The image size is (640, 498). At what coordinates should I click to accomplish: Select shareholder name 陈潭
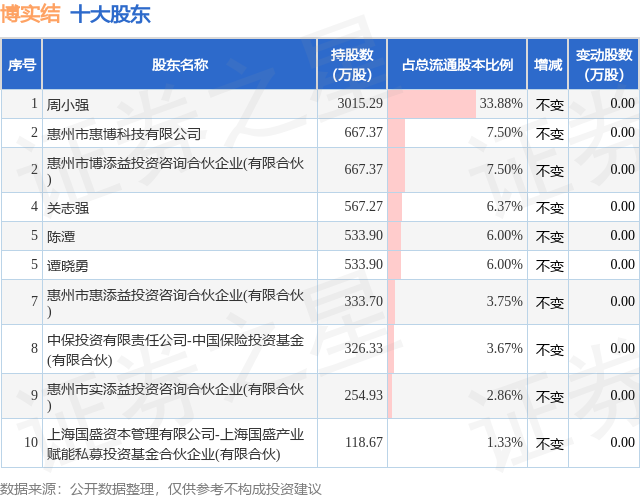pyautogui.click(x=61, y=237)
